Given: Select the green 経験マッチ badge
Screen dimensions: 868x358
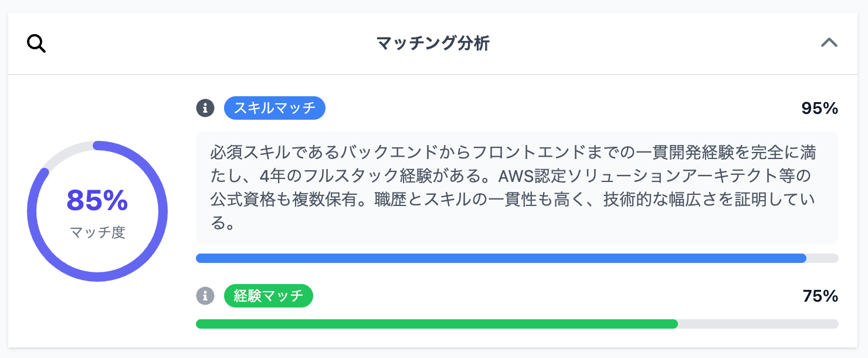Looking at the screenshot, I should coord(269,296).
